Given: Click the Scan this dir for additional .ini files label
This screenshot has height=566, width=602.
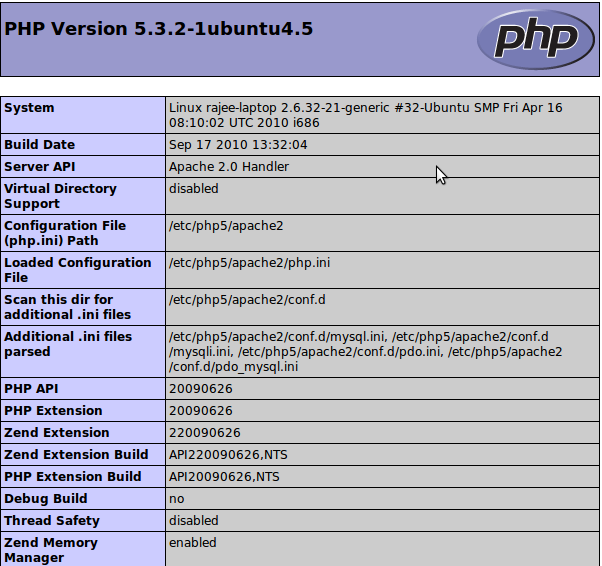Looking at the screenshot, I should click(x=68, y=307).
